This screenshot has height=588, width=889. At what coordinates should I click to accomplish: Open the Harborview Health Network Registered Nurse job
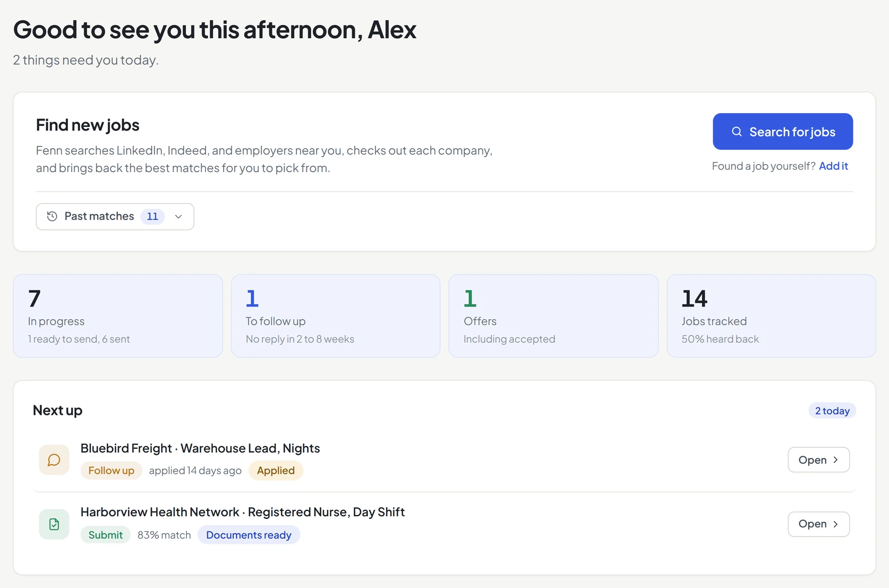(818, 524)
